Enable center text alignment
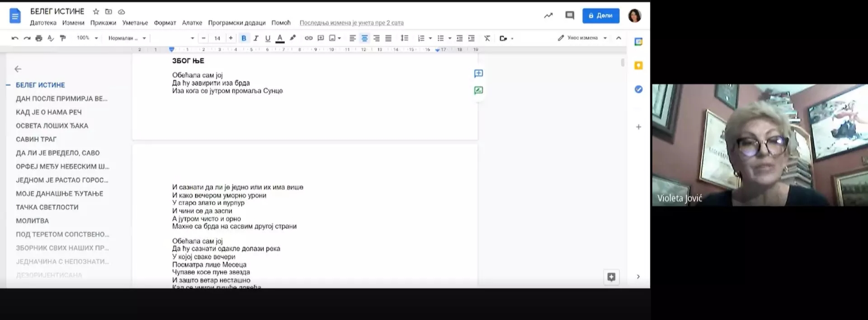 click(x=364, y=38)
